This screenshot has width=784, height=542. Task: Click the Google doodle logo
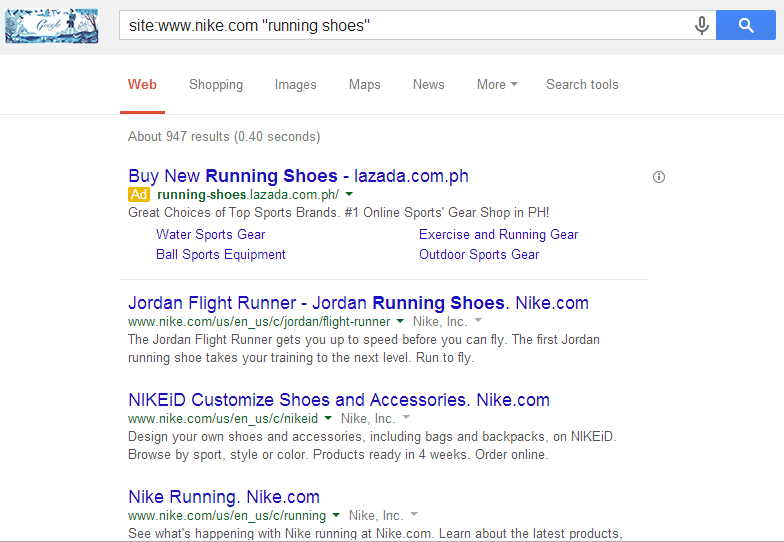pyautogui.click(x=52, y=26)
